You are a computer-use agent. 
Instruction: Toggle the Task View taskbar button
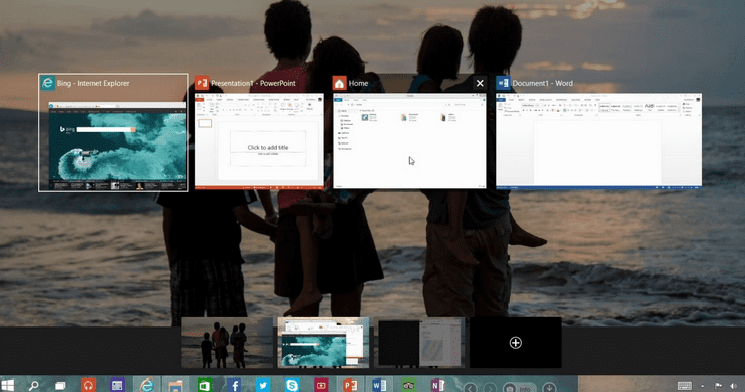pos(60,385)
